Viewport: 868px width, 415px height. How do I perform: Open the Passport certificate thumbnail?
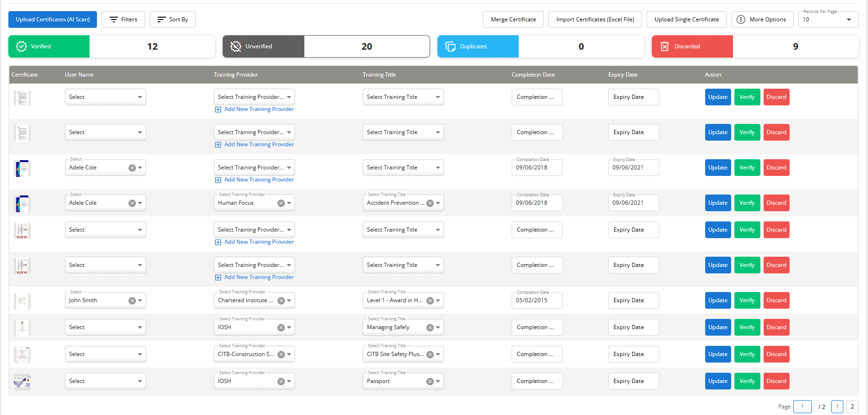(22, 382)
